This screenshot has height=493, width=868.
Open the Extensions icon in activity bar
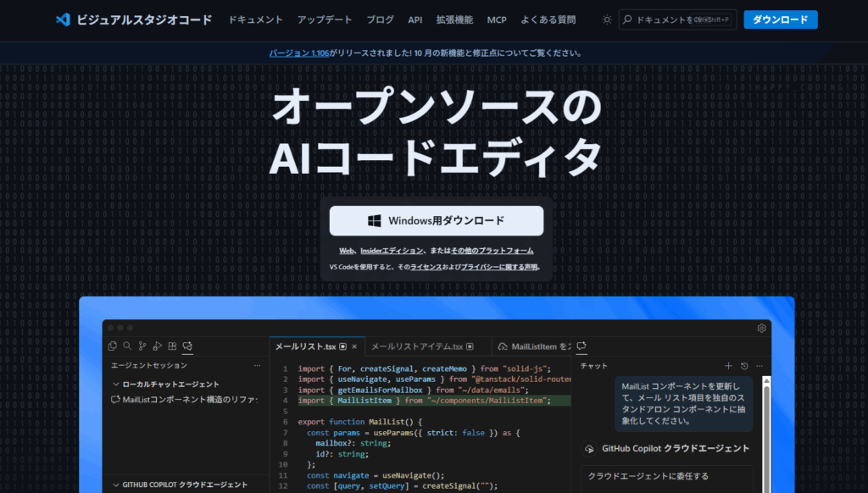point(173,346)
